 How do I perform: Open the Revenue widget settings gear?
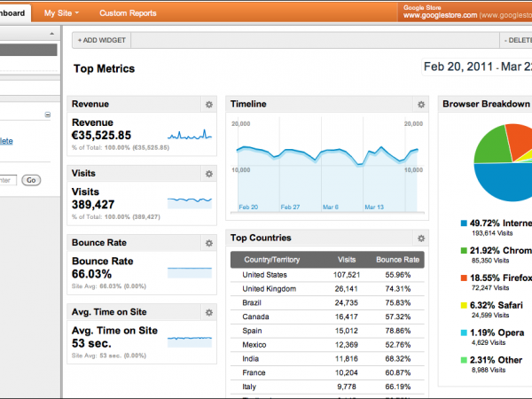pos(208,105)
